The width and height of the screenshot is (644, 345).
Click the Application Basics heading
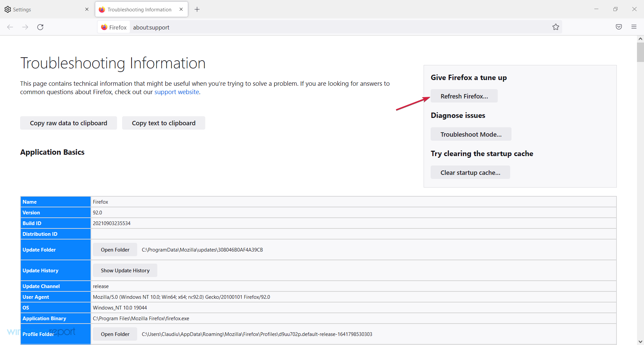52,152
